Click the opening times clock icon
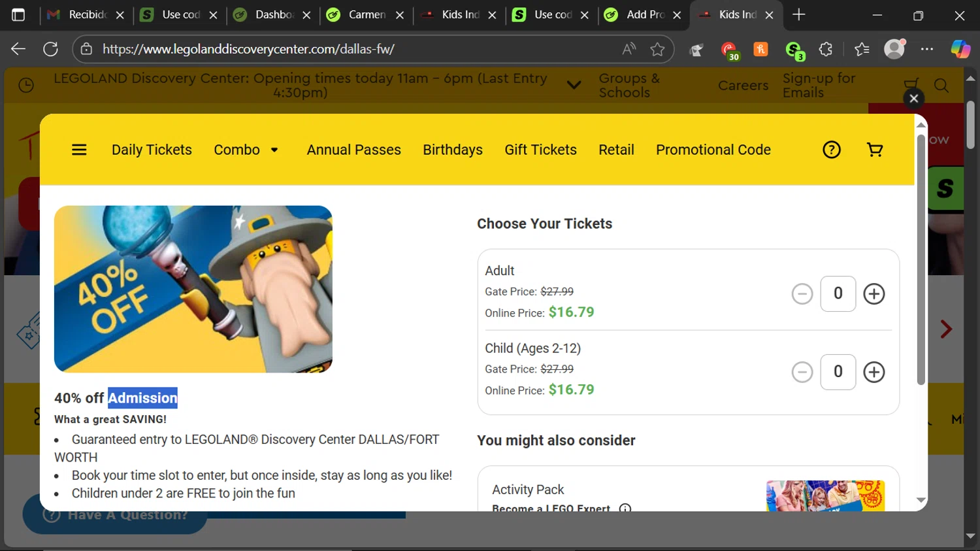This screenshot has width=980, height=551. click(26, 85)
